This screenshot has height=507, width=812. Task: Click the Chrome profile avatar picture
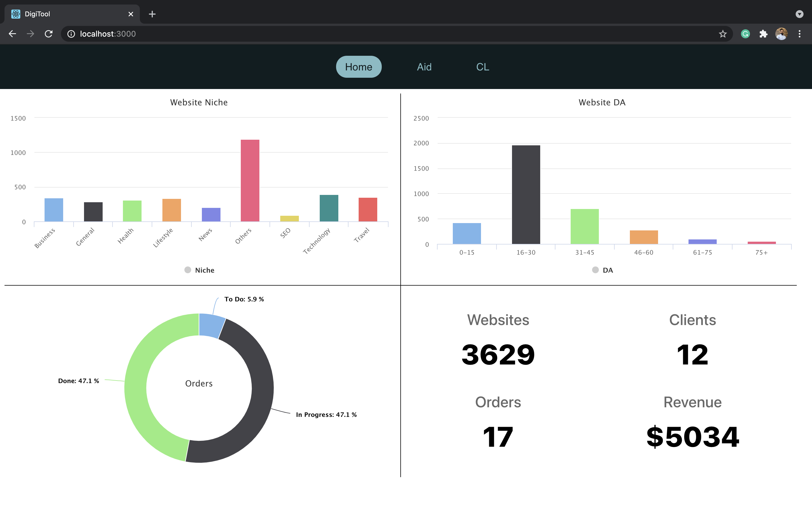click(782, 34)
